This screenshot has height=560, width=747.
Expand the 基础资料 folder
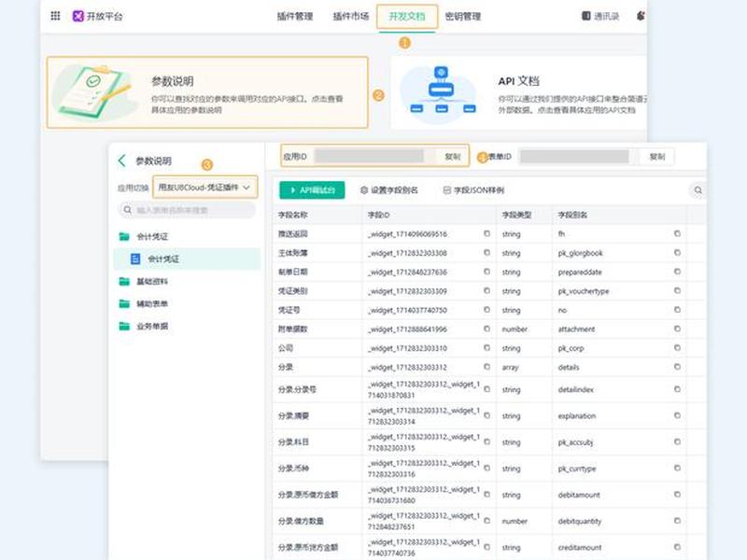tap(124, 282)
